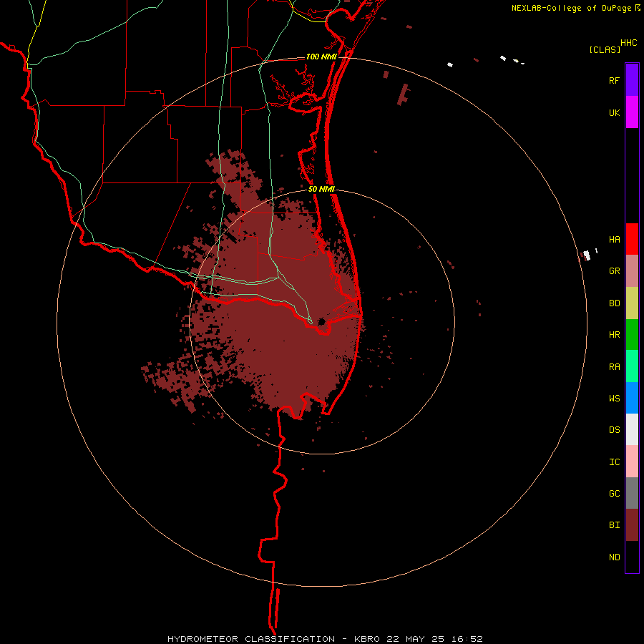Click the ND legend label

click(x=615, y=557)
